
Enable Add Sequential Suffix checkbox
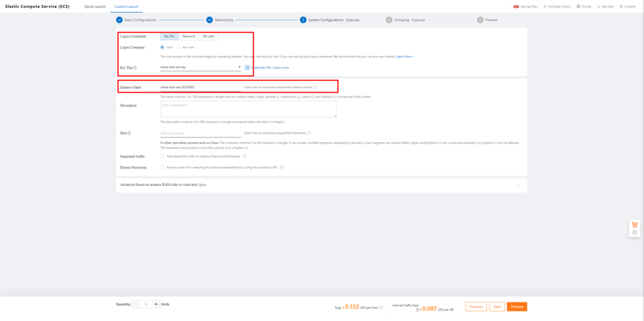162,156
